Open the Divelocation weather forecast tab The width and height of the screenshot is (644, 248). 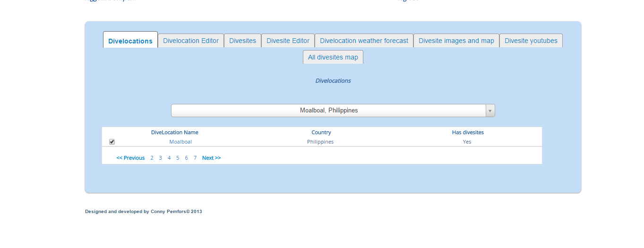click(364, 41)
